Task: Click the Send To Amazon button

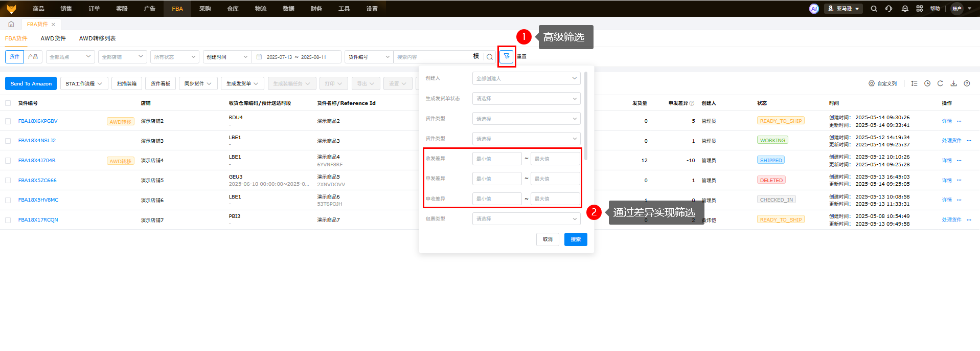Action: click(31, 83)
